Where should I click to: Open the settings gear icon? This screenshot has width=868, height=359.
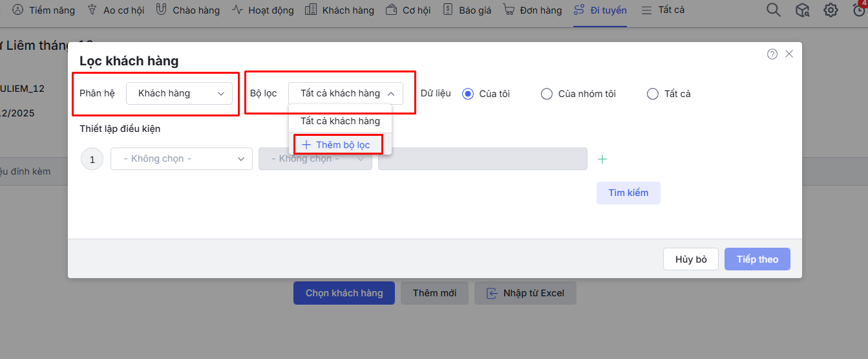831,10
